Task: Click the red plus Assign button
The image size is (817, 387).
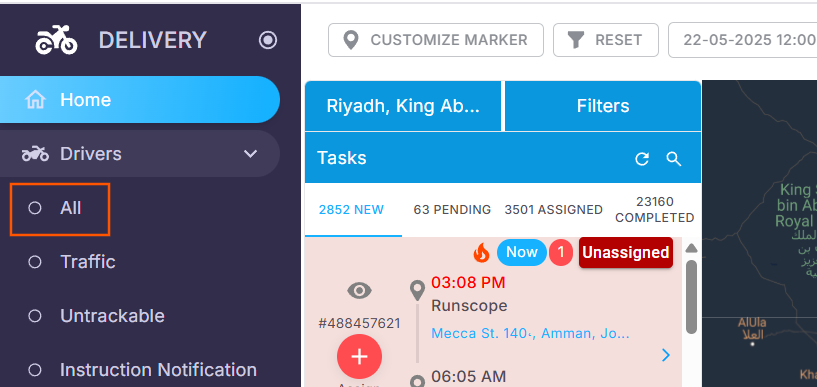Action: [360, 356]
